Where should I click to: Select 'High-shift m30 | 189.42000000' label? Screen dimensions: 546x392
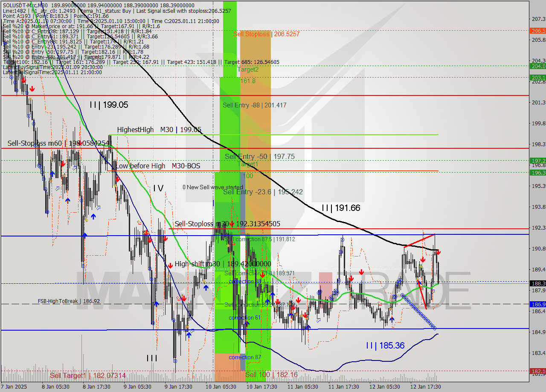(x=223, y=264)
